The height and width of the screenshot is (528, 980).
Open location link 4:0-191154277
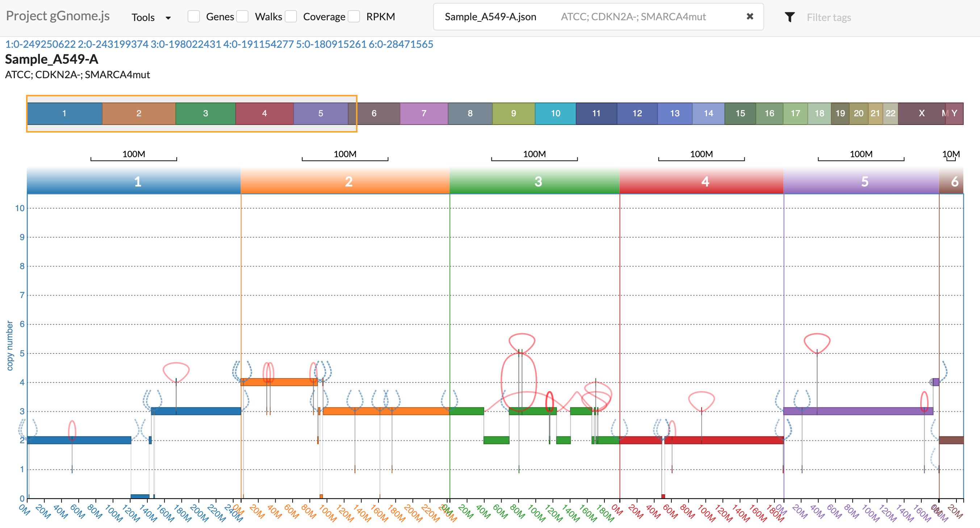point(258,44)
